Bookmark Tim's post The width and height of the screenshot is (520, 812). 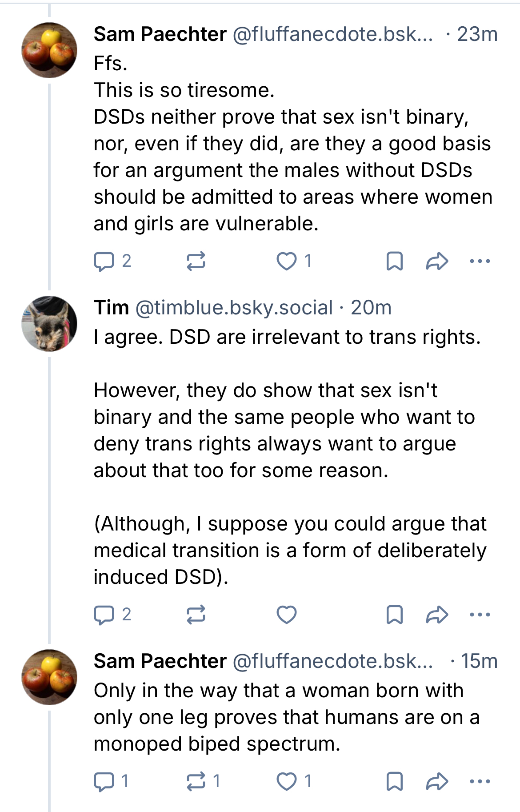tap(394, 615)
